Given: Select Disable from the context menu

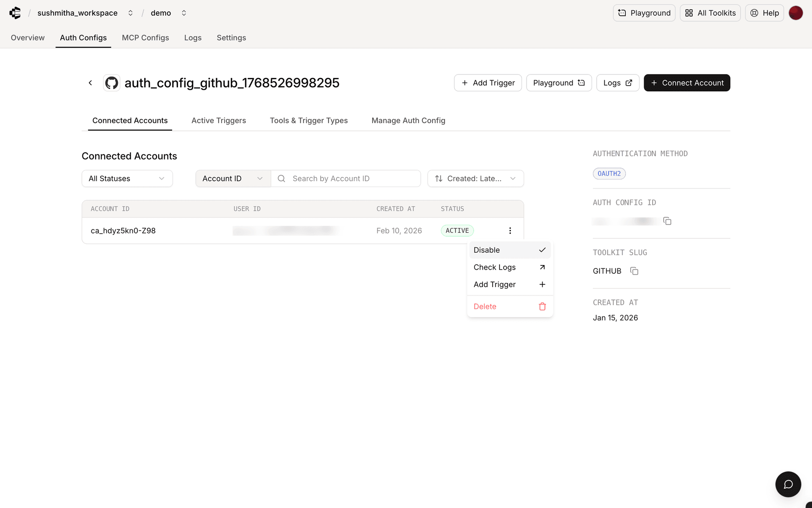Looking at the screenshot, I should click(487, 250).
